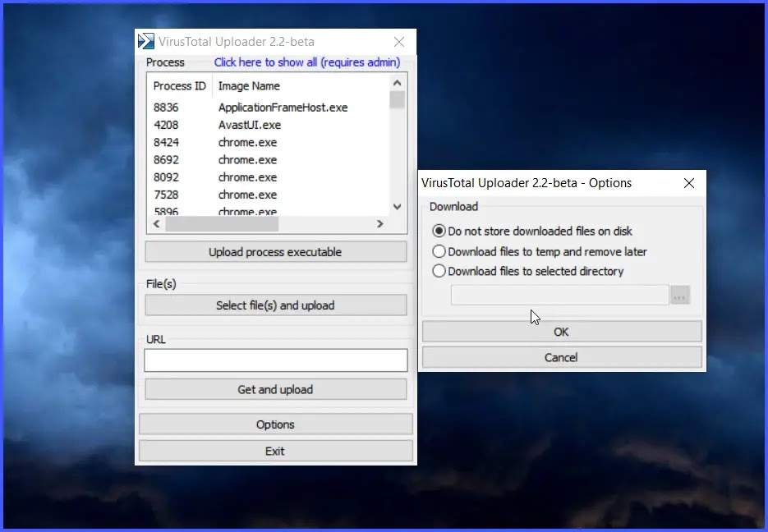The height and width of the screenshot is (532, 768).
Task: Click Upload process executable button
Action: tap(276, 252)
